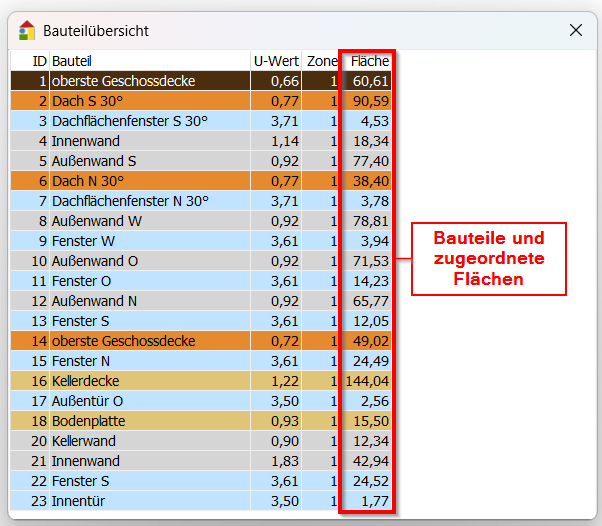Sort by the ID column header
The height and width of the screenshot is (526, 602).
point(40,61)
